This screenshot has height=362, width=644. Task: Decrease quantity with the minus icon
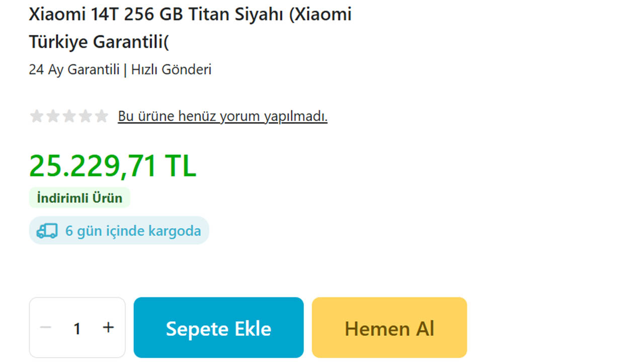click(46, 328)
